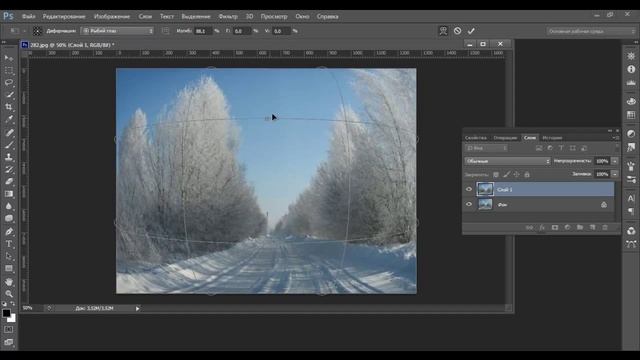This screenshot has width=640, height=360.
Task: Open the status bar info arrow
Action: (x=137, y=309)
